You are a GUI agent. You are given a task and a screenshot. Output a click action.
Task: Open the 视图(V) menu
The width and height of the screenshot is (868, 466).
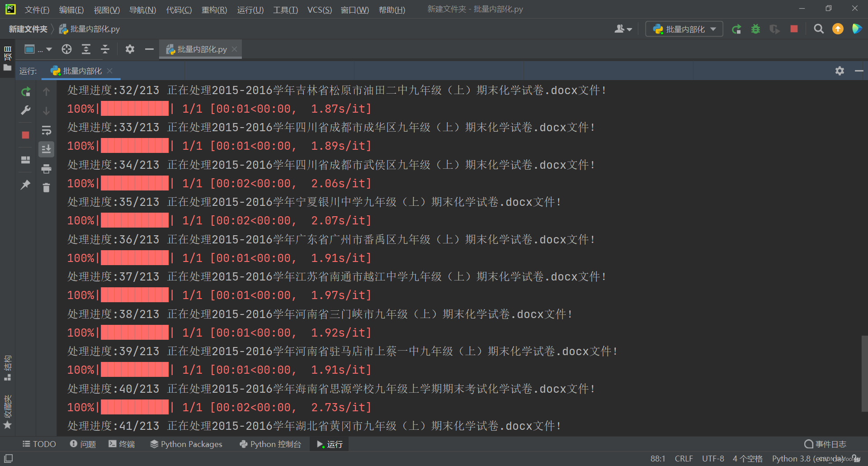[x=107, y=10]
